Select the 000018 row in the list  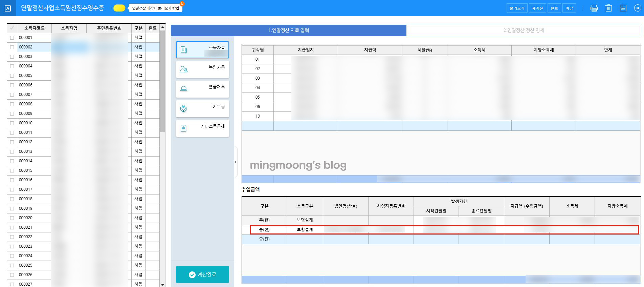pyautogui.click(x=83, y=199)
